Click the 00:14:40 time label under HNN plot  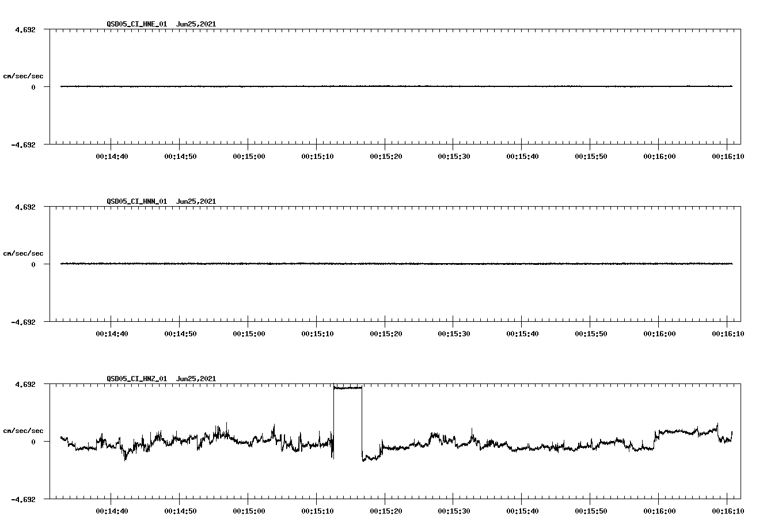(x=112, y=333)
